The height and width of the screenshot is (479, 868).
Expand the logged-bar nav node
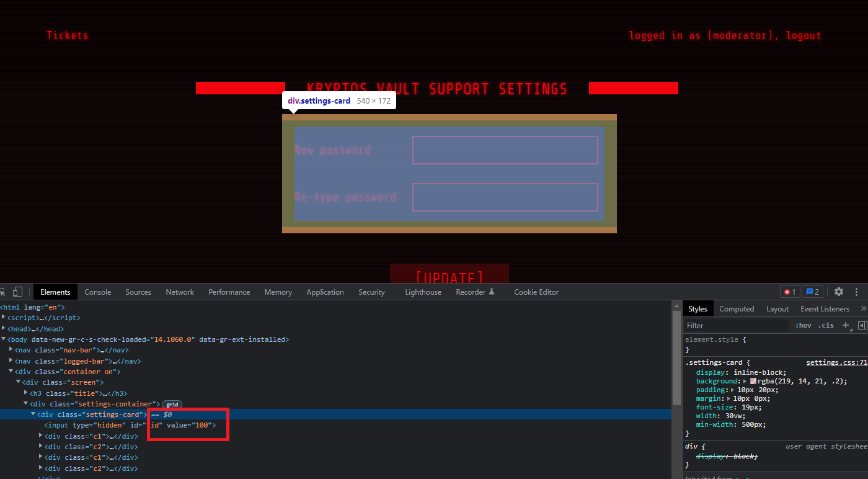pos(11,360)
